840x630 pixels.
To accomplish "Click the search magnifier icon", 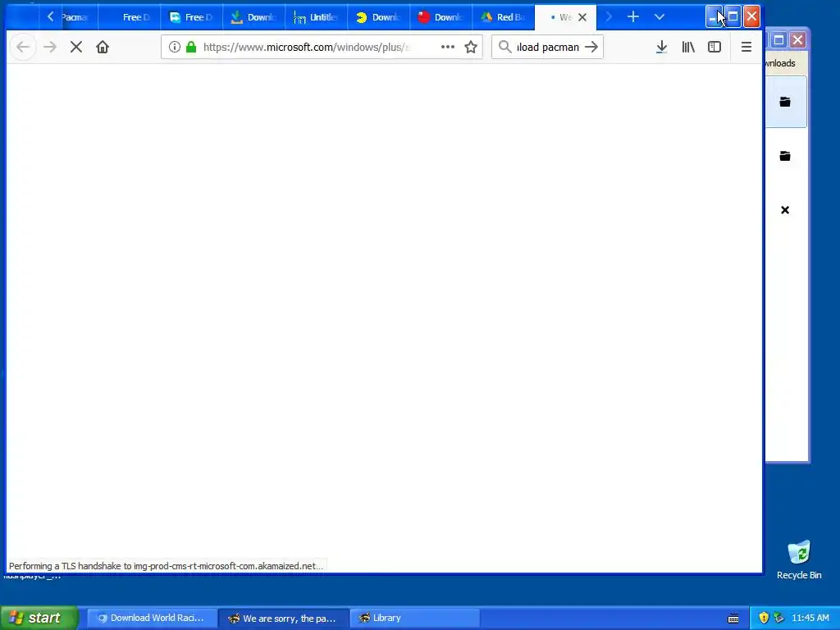I will click(504, 47).
